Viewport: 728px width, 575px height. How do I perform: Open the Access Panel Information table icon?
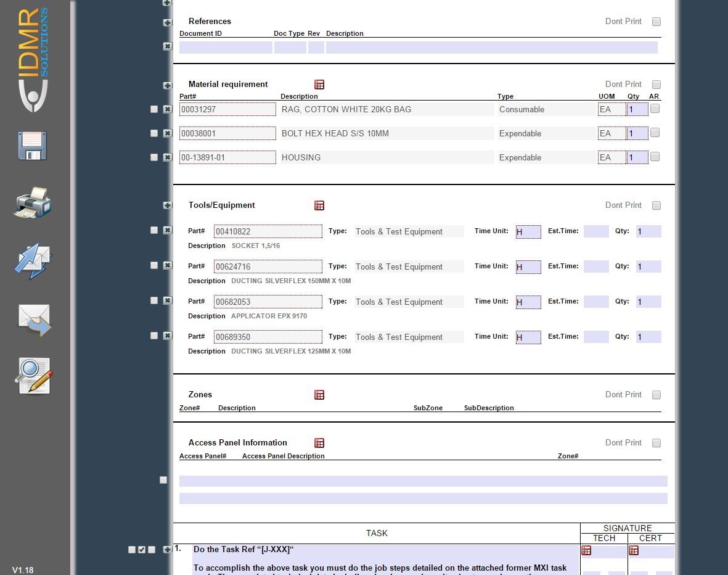[319, 443]
